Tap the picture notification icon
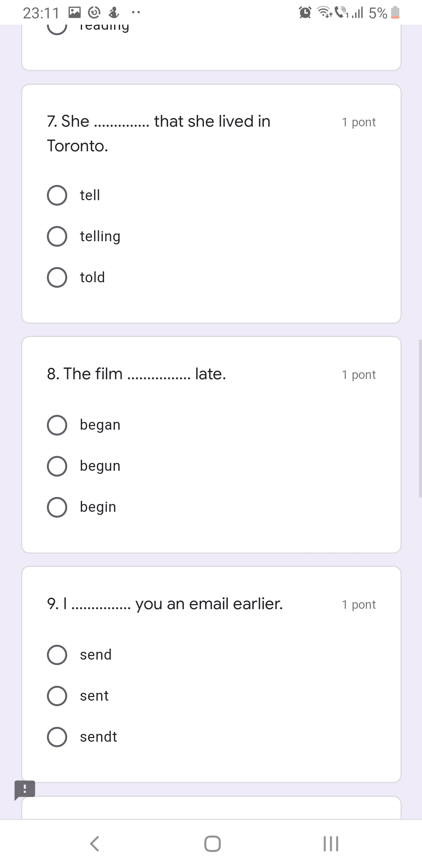The height and width of the screenshot is (868, 422). coord(75,13)
